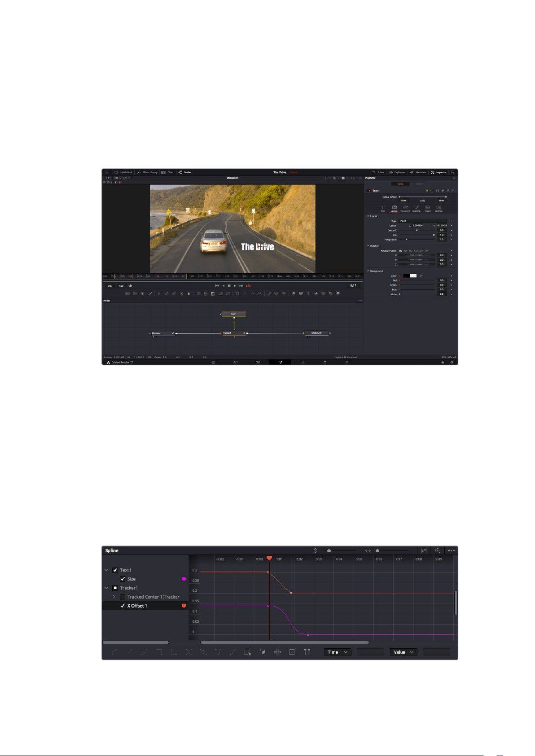This screenshot has width=535, height=756.
Task: Open project settings gear icon
Action: [452, 362]
